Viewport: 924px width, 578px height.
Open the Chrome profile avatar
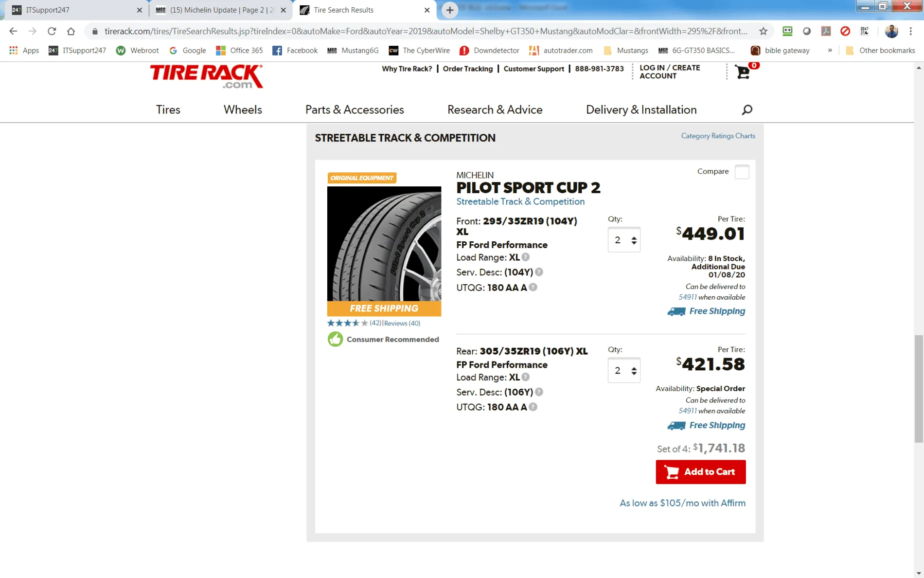891,31
